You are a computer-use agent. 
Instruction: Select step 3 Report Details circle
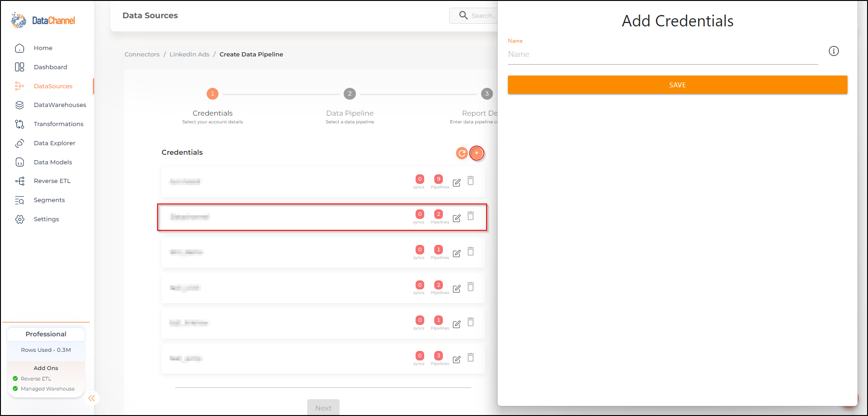coord(487,94)
